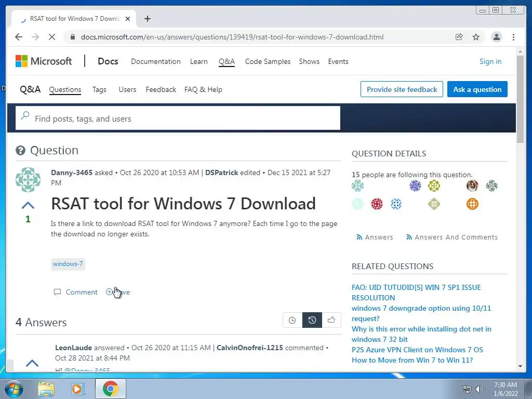532x399 pixels.
Task: Go to the Tags tab
Action: click(x=99, y=89)
